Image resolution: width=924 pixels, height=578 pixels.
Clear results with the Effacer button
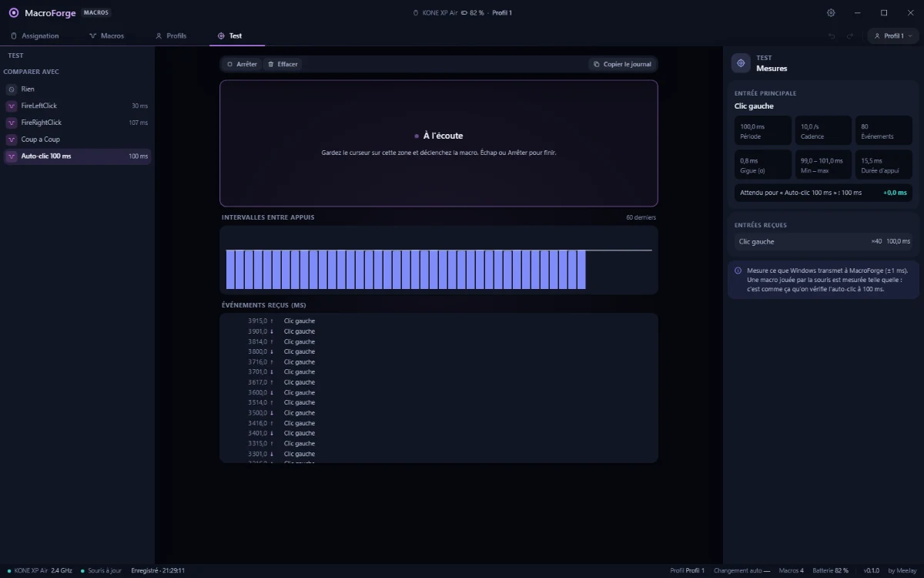click(x=283, y=64)
